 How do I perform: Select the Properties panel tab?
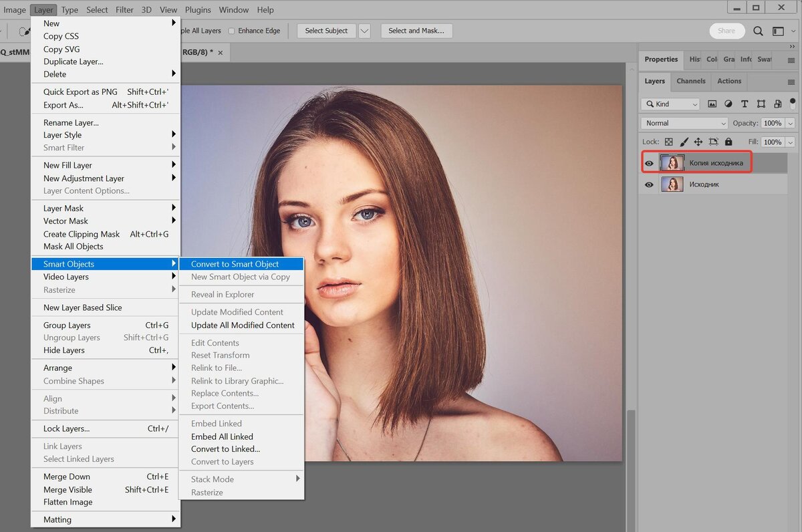pyautogui.click(x=661, y=59)
